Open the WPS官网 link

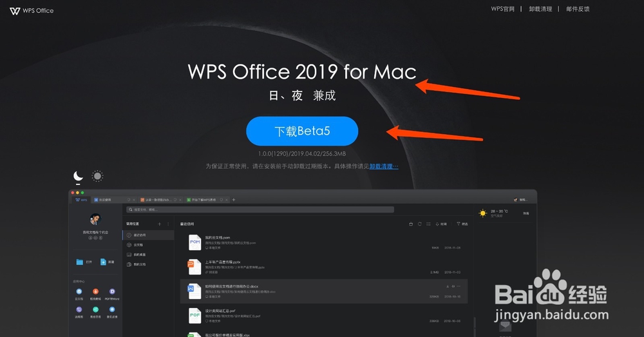click(x=503, y=9)
